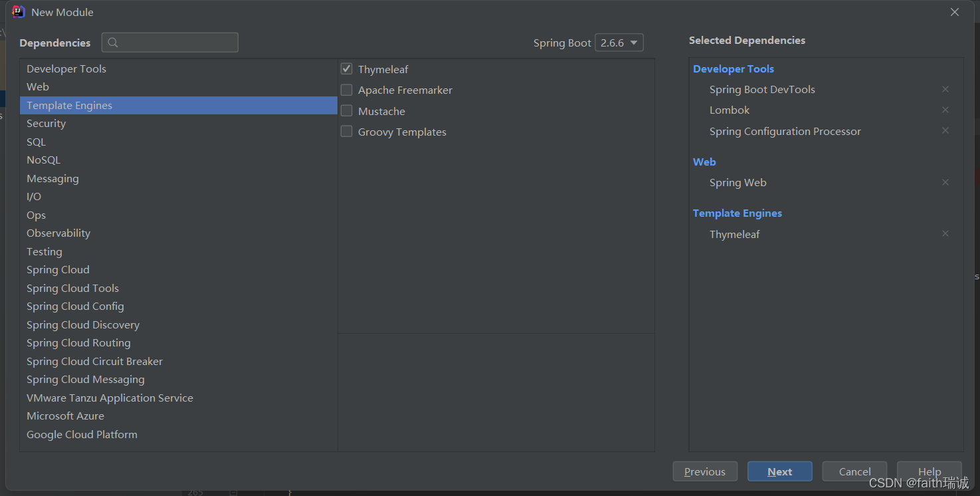Select Spring Web in selected list
The image size is (980, 496).
coord(738,183)
